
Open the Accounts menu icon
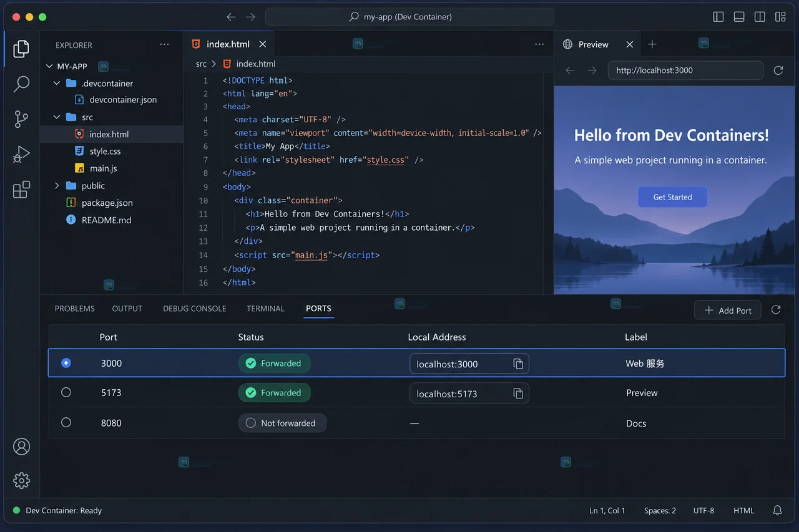21,446
